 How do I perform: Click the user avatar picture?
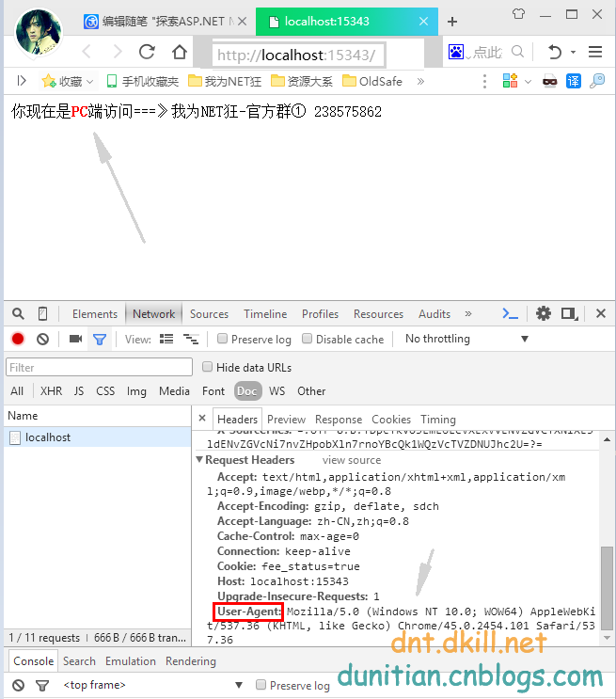click(39, 34)
